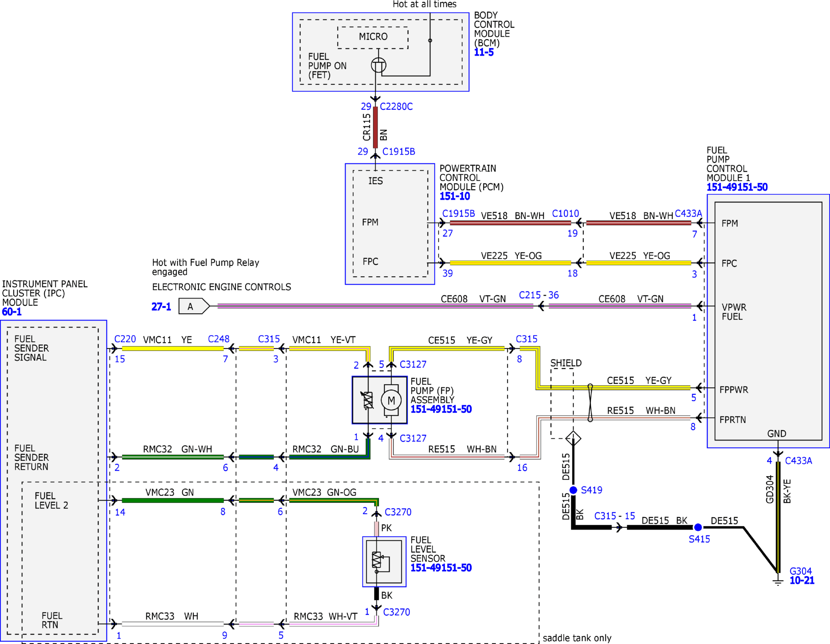Click the S415 splice dot
830x644 pixels.
pos(698,528)
